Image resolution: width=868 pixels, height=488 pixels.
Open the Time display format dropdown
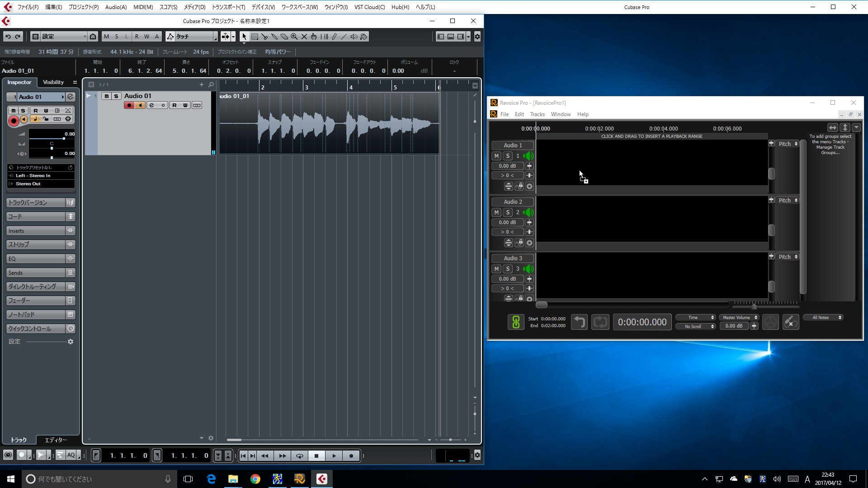coord(695,318)
